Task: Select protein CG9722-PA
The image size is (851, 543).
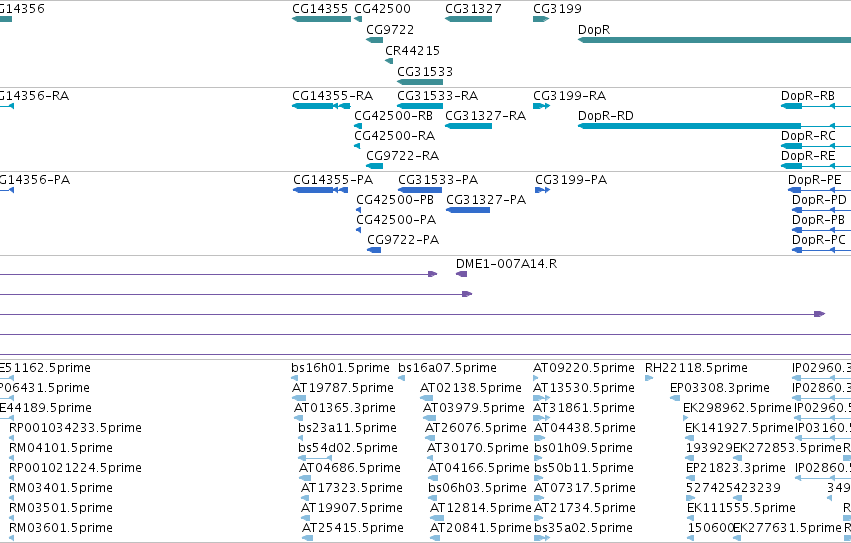Action: (x=374, y=250)
